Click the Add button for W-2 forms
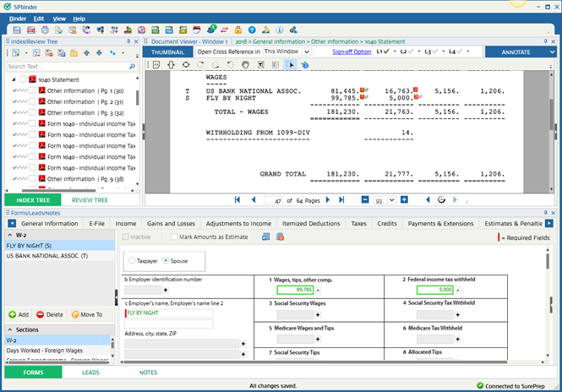Screen dimensions: 562x392 click(19, 314)
